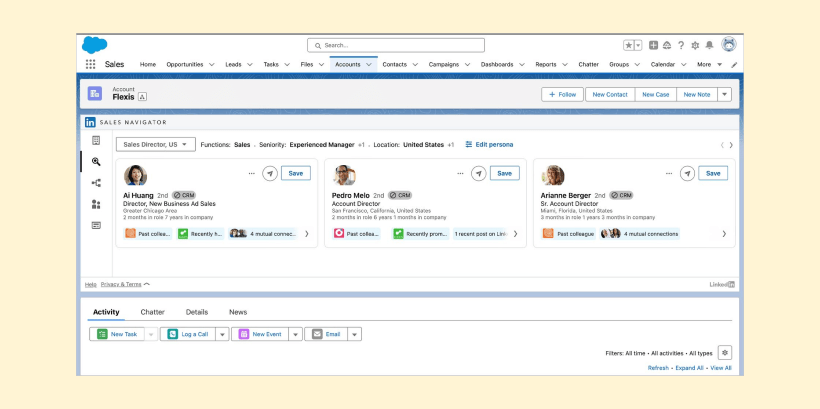Open more options for Pedro Melo's card
The height and width of the screenshot is (409, 820).
460,173
